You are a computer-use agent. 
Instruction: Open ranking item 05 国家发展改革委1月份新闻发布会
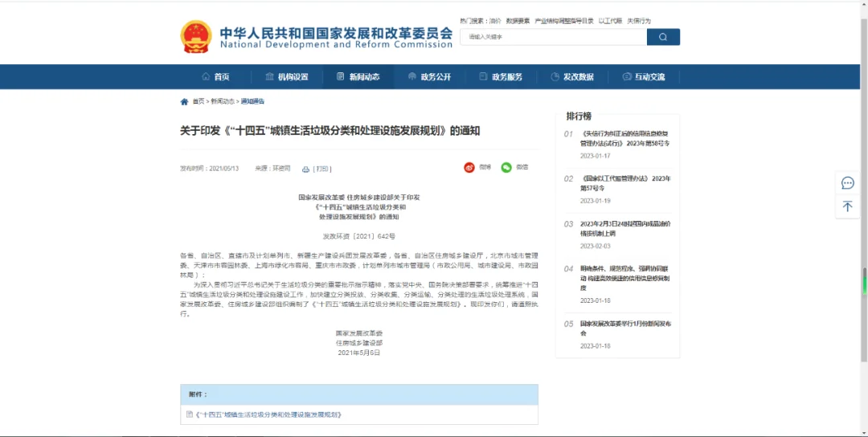[625, 329]
